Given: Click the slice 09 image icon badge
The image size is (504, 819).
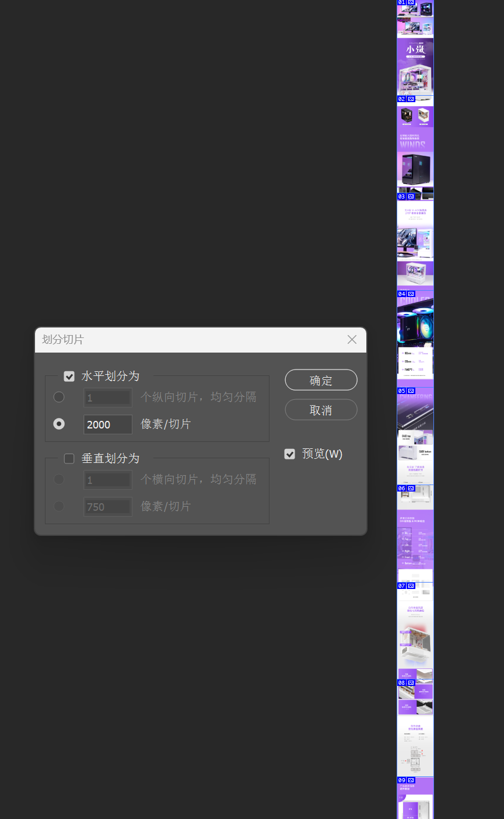Looking at the screenshot, I should pos(411,780).
